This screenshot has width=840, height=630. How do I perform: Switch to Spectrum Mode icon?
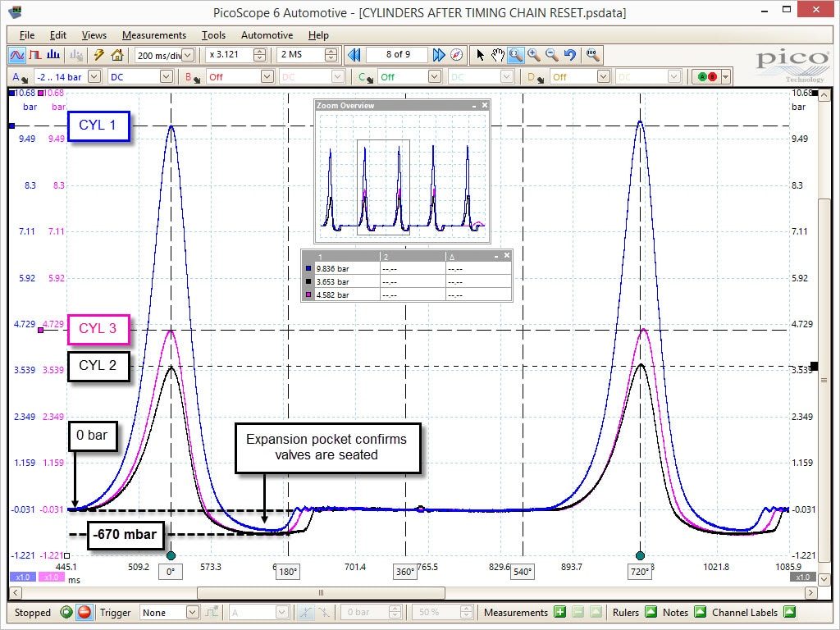point(53,55)
